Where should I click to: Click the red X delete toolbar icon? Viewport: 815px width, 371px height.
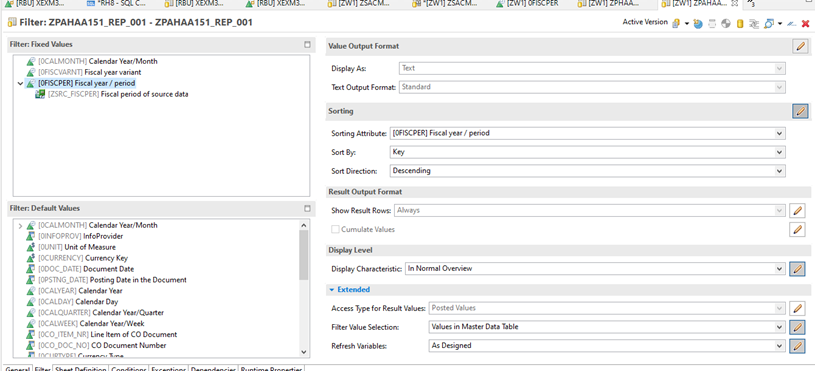[x=806, y=23]
